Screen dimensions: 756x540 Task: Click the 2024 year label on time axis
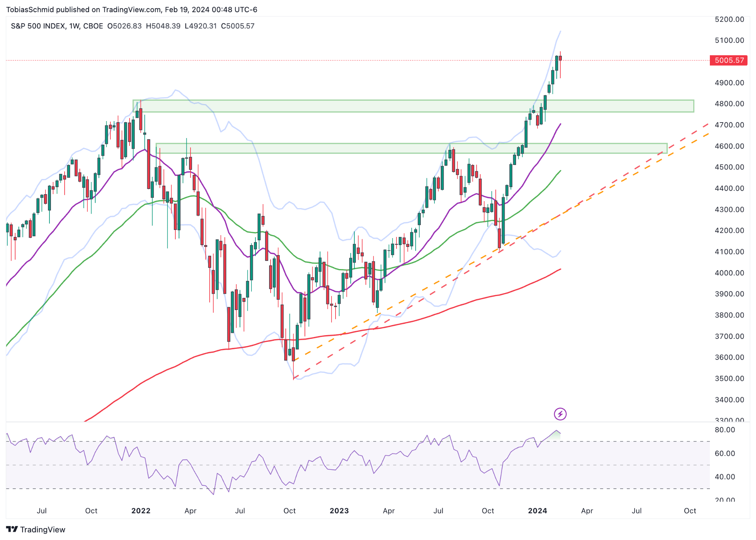(x=537, y=511)
